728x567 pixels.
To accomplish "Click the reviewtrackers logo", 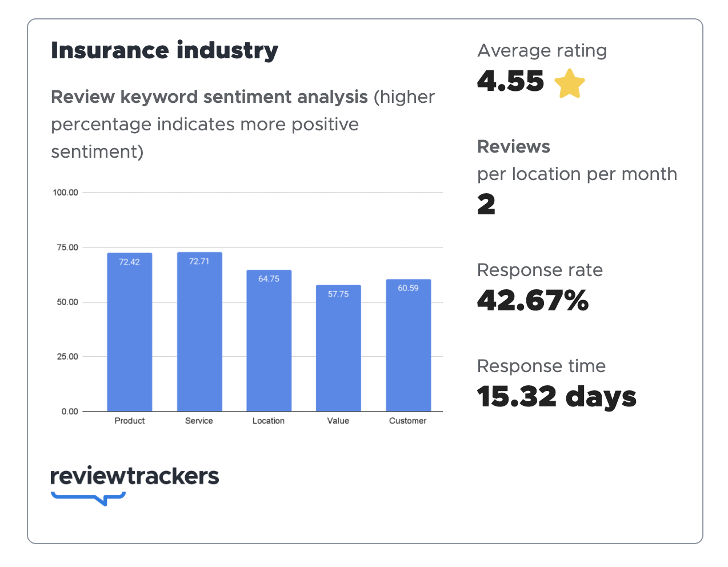I will click(135, 476).
